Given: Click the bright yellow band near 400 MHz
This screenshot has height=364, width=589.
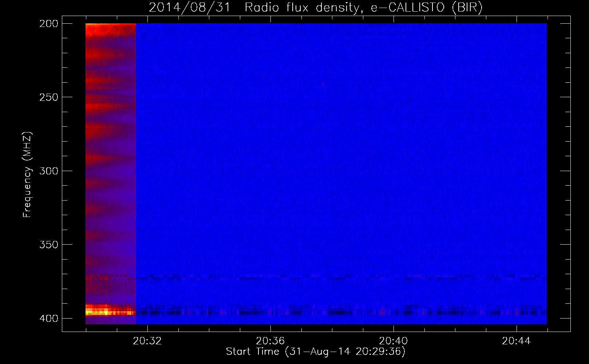Looking at the screenshot, I should click(x=110, y=312).
